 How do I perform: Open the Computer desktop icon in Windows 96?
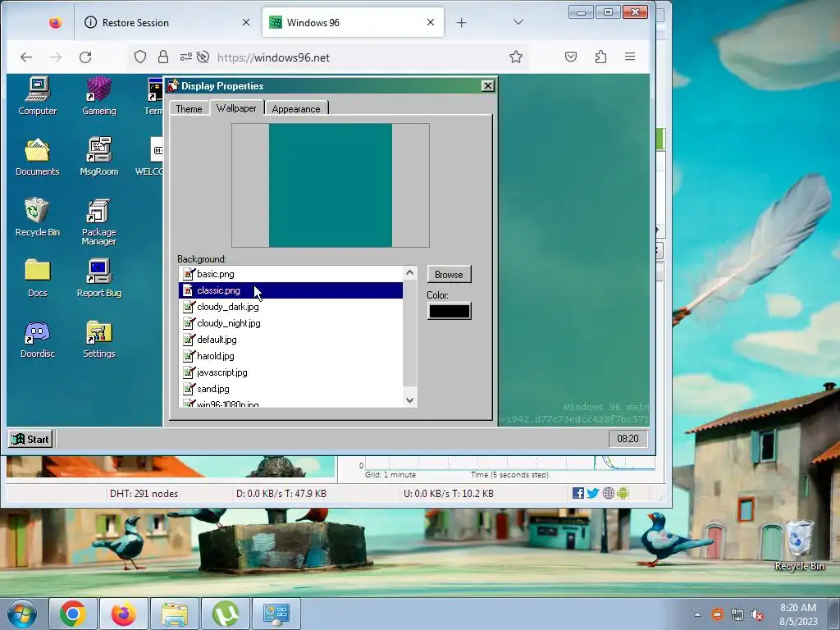[x=37, y=96]
